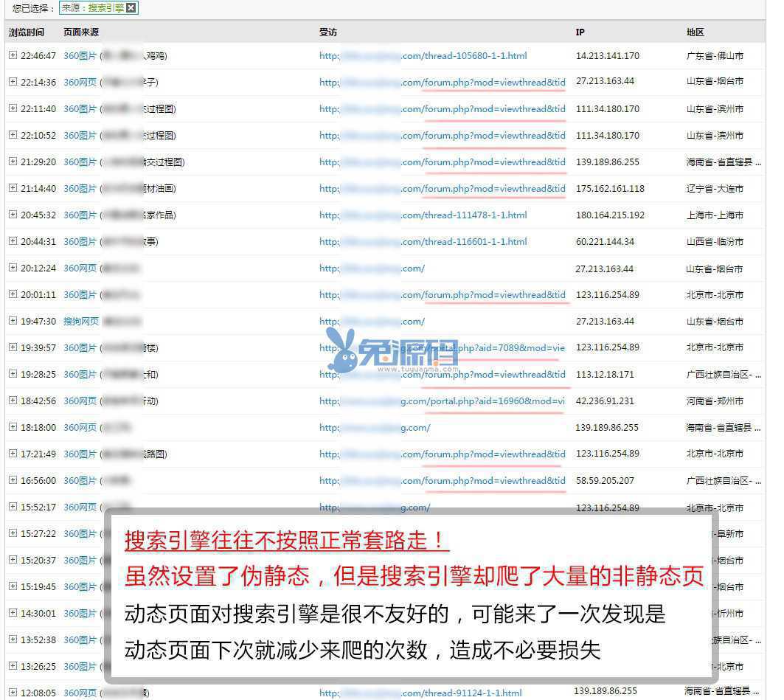Viewport: 784px width, 700px height.
Task: Click the 浏览时间 column header
Action: tap(27, 32)
